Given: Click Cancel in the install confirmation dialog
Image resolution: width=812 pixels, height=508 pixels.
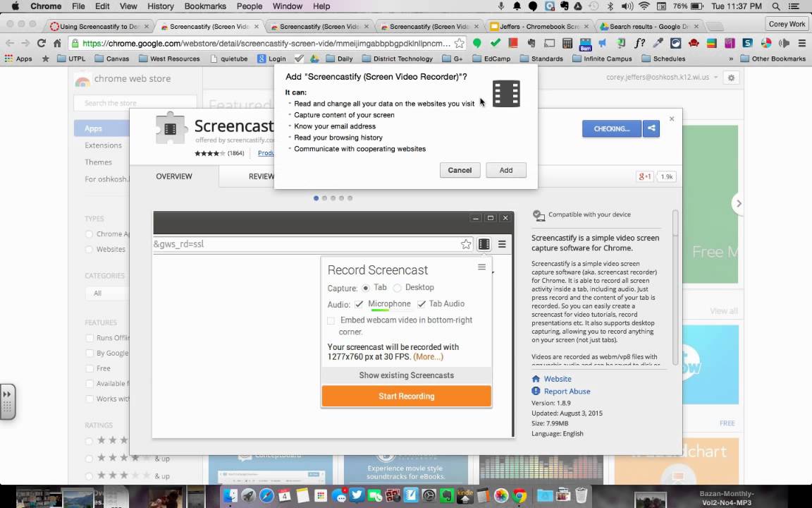Looking at the screenshot, I should [x=460, y=170].
